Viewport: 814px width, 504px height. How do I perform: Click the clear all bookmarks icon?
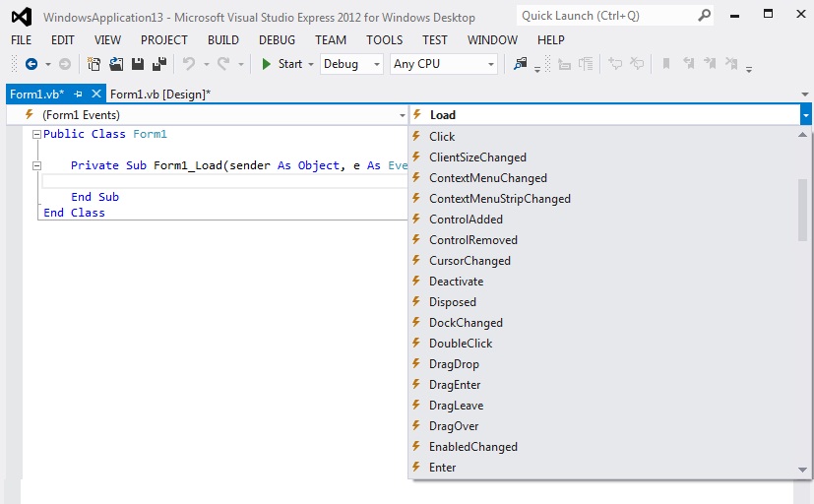point(731,64)
